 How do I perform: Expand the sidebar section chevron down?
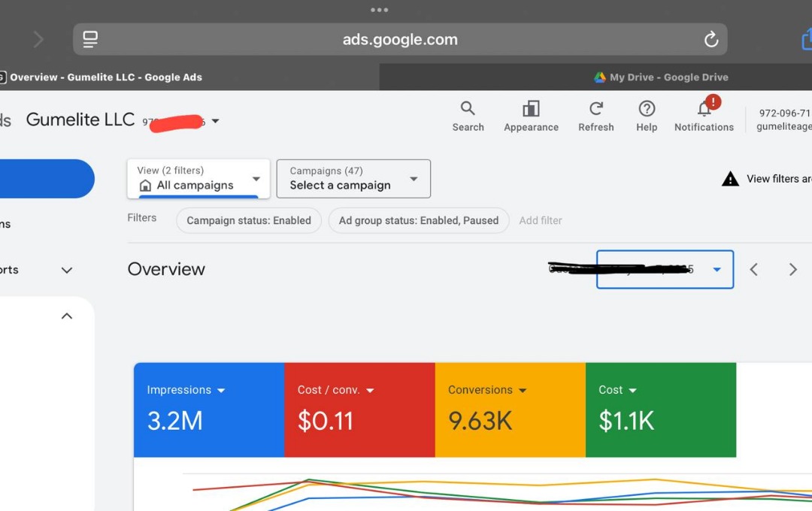[67, 271]
